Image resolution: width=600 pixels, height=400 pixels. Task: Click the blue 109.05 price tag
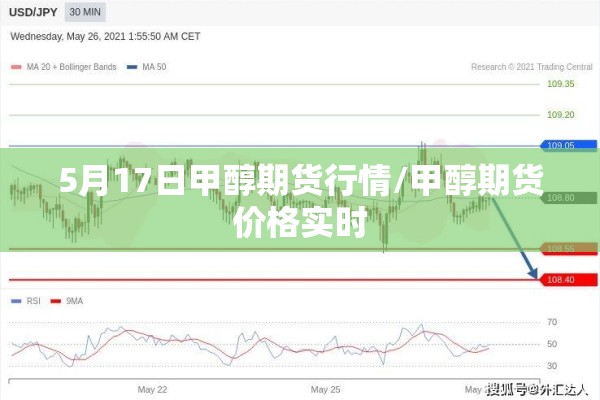click(x=569, y=145)
